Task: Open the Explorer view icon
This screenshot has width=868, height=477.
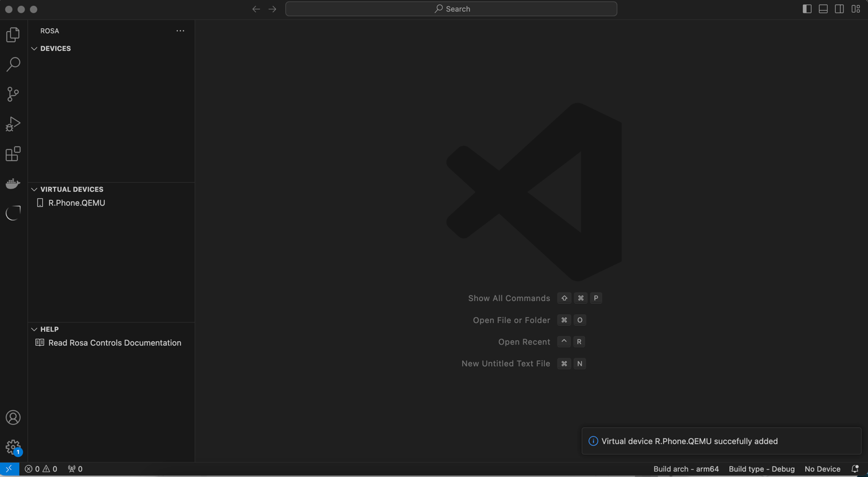Action: pos(13,35)
